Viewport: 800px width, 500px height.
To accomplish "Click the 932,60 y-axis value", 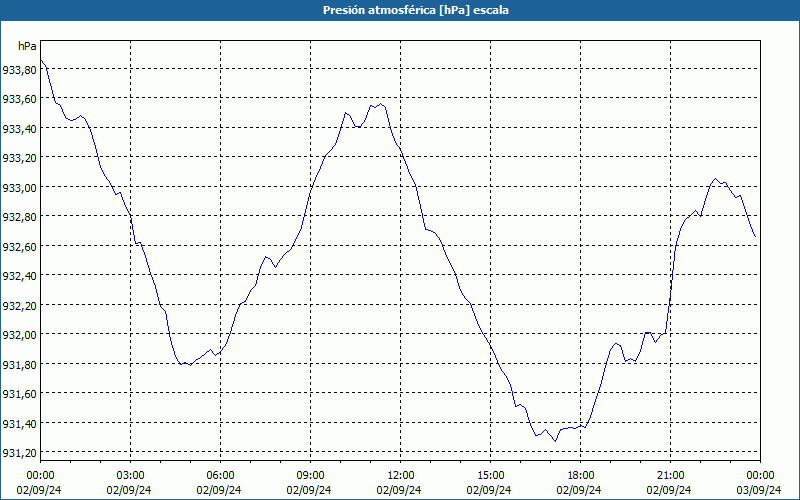I will tap(19, 246).
